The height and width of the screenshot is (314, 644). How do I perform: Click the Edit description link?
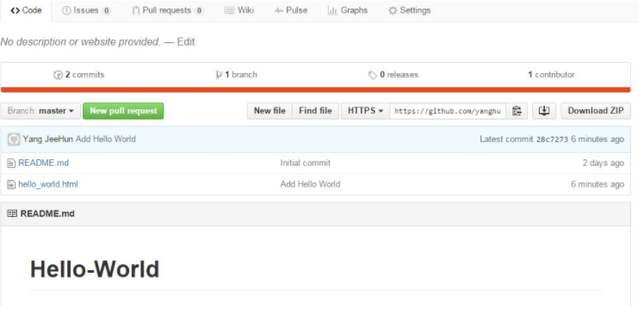186,42
